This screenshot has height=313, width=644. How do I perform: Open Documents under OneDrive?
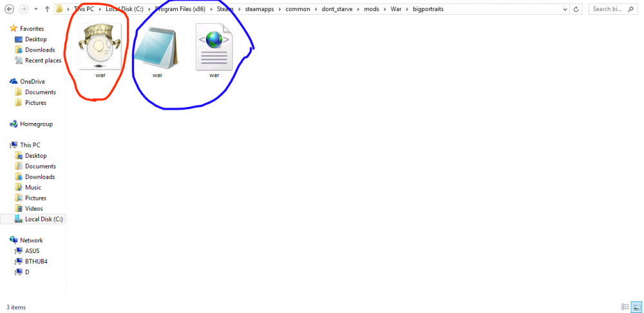coord(40,92)
